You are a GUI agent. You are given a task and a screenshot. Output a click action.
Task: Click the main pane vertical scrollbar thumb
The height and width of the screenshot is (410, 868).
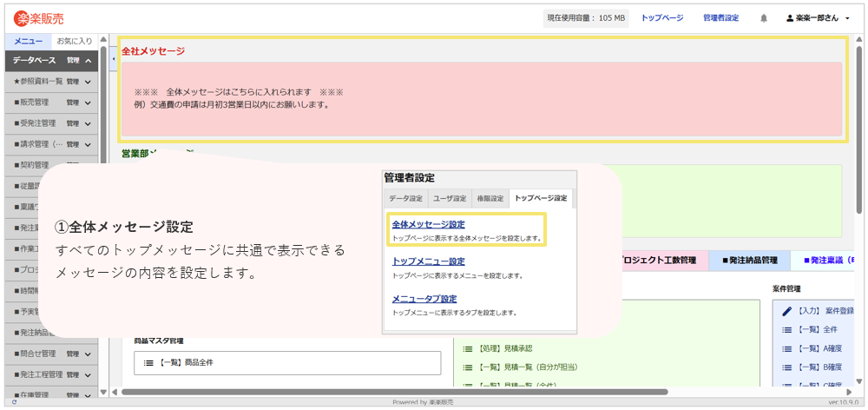point(858,130)
